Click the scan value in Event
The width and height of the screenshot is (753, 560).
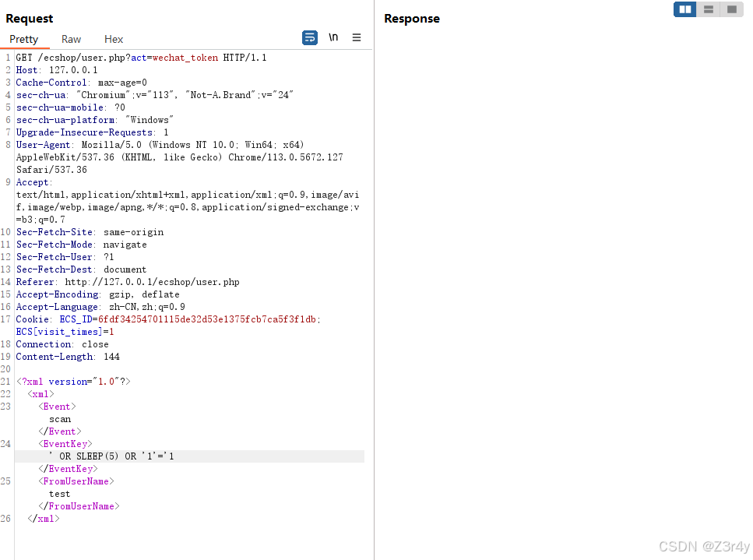tap(60, 420)
